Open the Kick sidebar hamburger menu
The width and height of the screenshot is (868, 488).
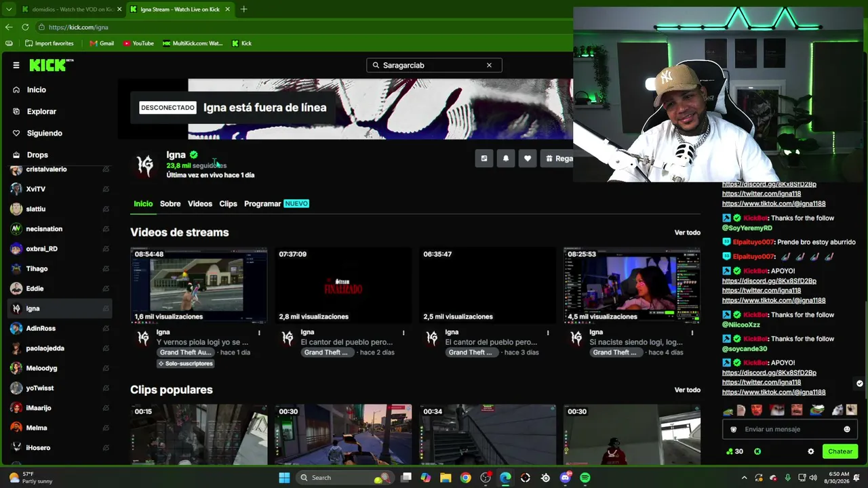coord(16,65)
